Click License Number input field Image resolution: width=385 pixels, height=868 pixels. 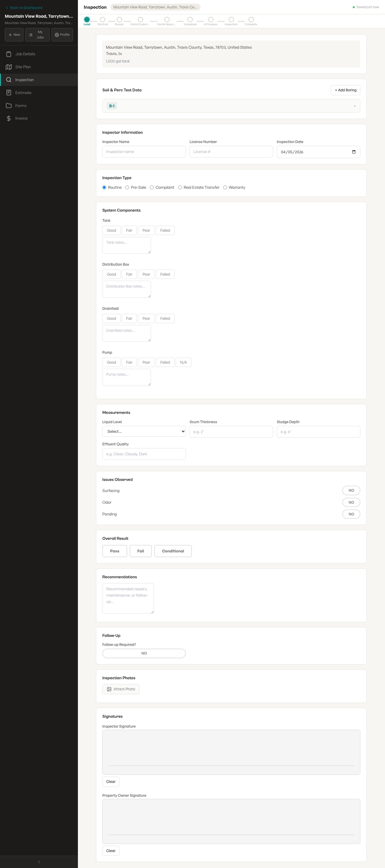click(x=231, y=152)
